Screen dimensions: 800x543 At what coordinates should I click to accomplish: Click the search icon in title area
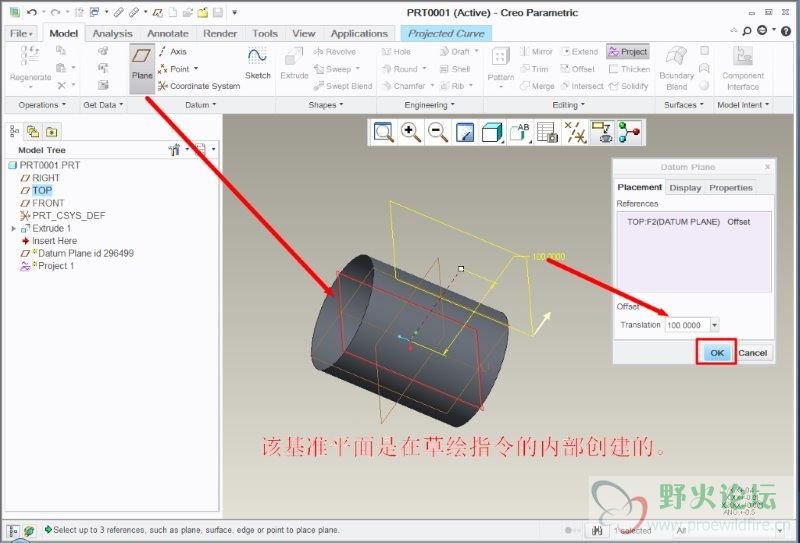click(746, 31)
